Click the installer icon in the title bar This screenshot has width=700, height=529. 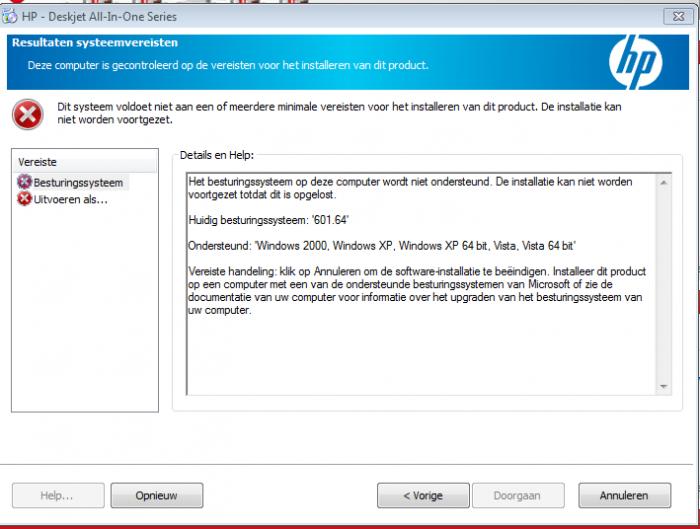pos(9,17)
